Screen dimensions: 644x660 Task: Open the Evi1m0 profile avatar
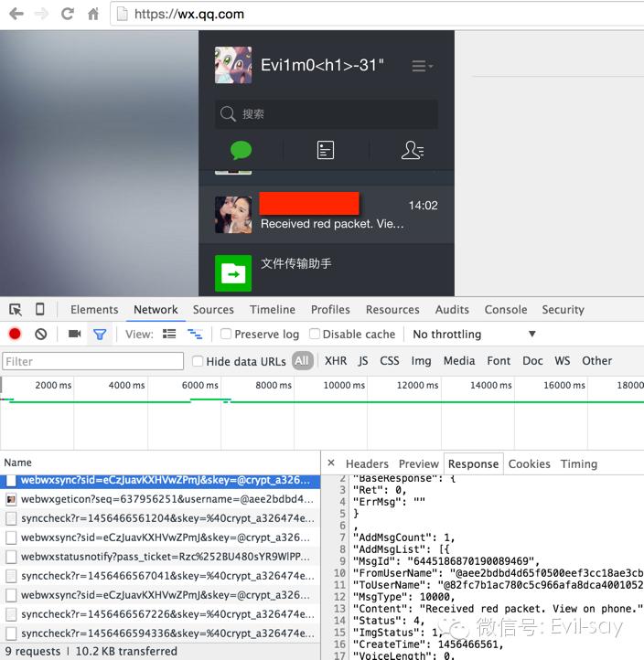(x=233, y=65)
